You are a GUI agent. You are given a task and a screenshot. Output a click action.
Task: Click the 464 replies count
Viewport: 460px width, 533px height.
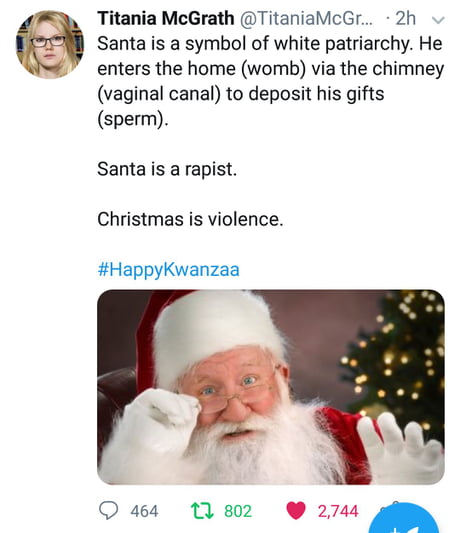pyautogui.click(x=144, y=511)
